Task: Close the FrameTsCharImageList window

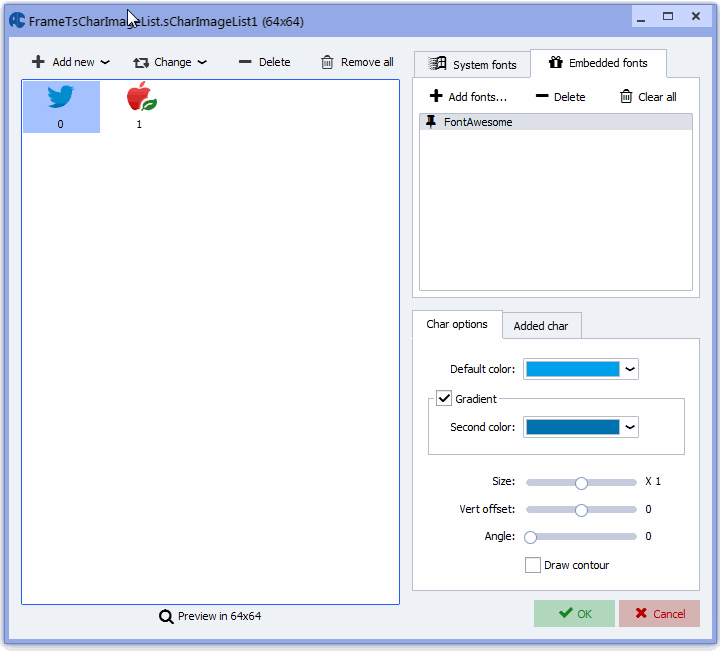Action: [x=696, y=17]
